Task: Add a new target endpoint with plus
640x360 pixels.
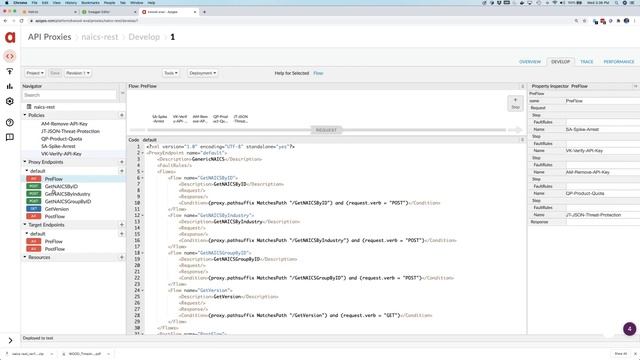Action: point(122,224)
